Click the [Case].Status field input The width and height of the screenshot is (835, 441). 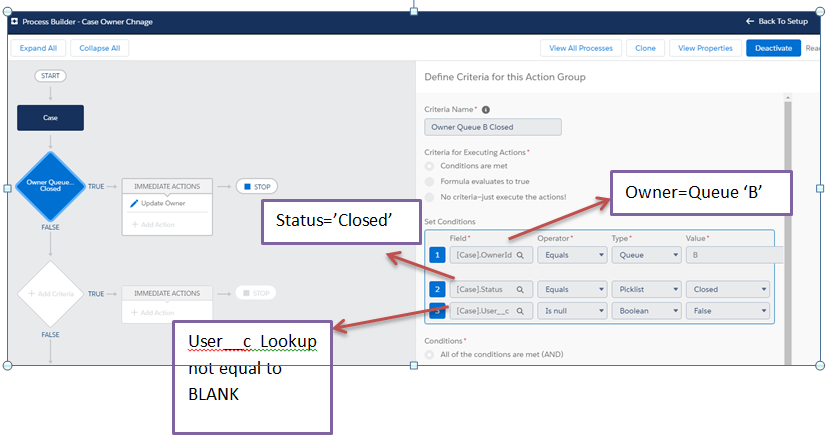pos(491,289)
